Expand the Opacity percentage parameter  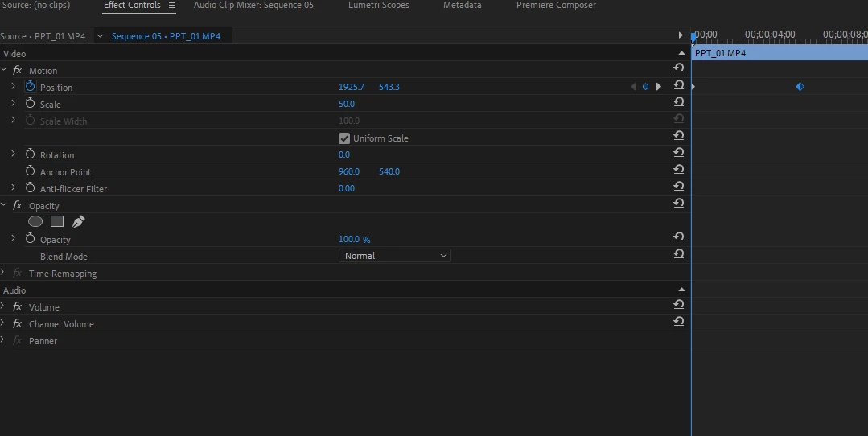point(14,238)
